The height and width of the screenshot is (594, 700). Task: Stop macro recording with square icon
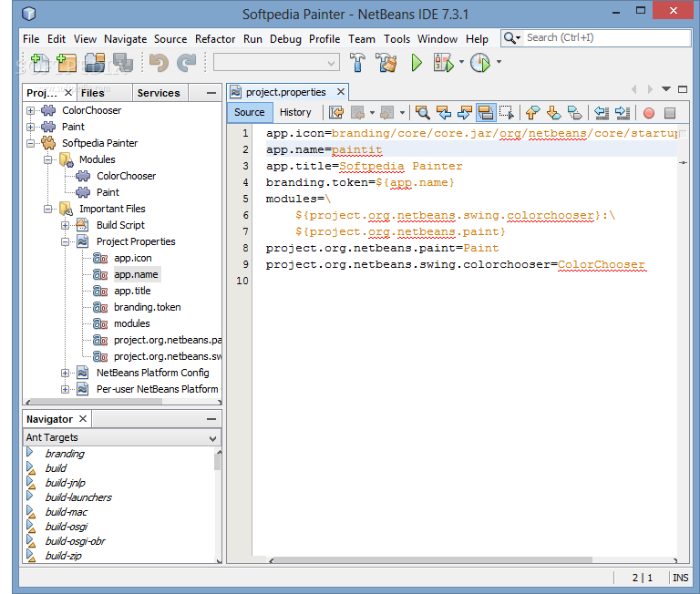(x=670, y=113)
